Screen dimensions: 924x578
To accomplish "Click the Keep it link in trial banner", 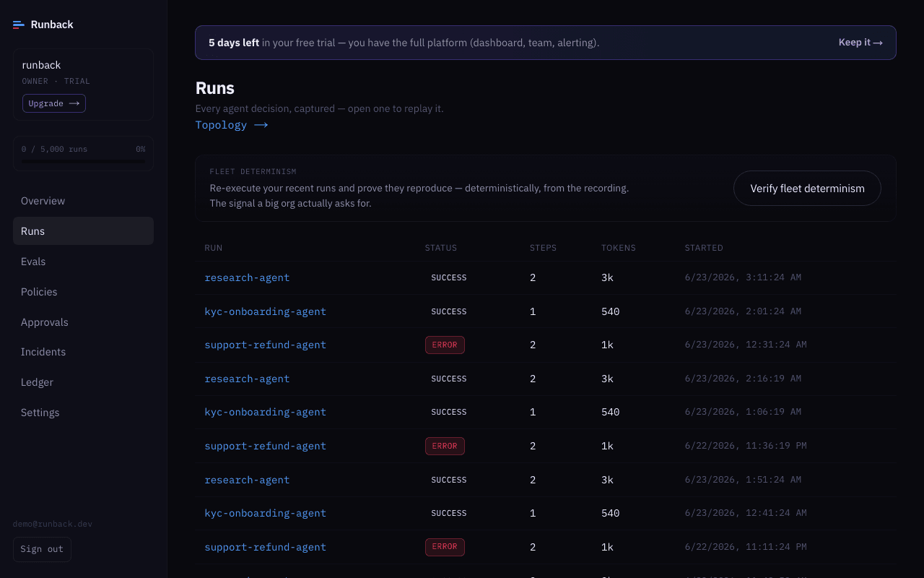I will (860, 43).
